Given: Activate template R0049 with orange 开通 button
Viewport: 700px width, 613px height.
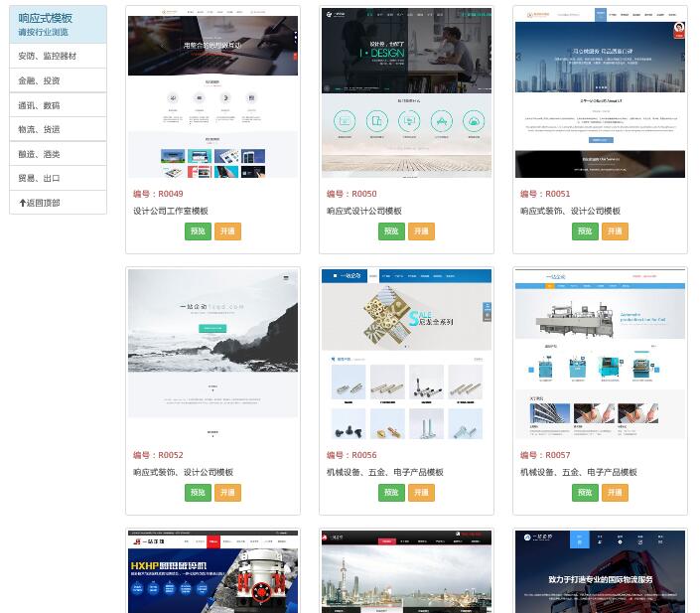Looking at the screenshot, I should click(227, 230).
